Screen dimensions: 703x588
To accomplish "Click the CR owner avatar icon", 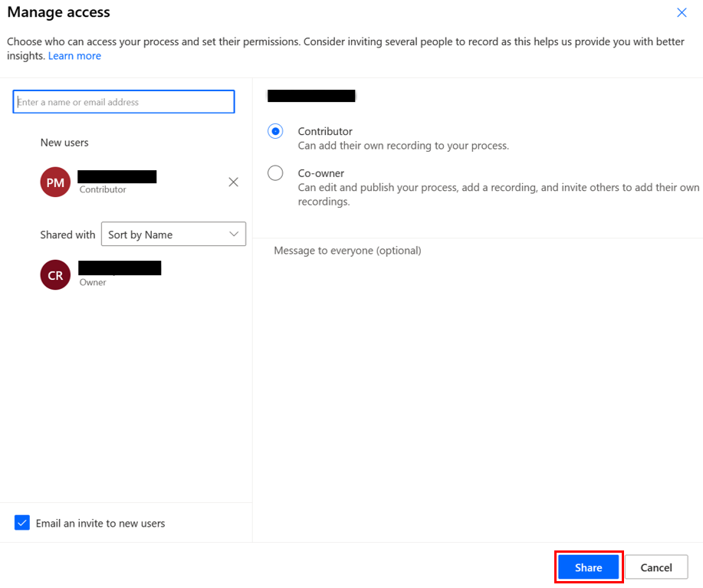I will 54,274.
